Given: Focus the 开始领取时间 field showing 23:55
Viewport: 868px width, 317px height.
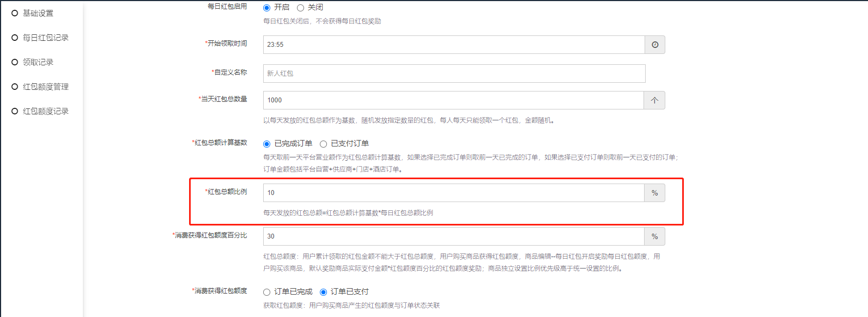Looking at the screenshot, I should 453,45.
